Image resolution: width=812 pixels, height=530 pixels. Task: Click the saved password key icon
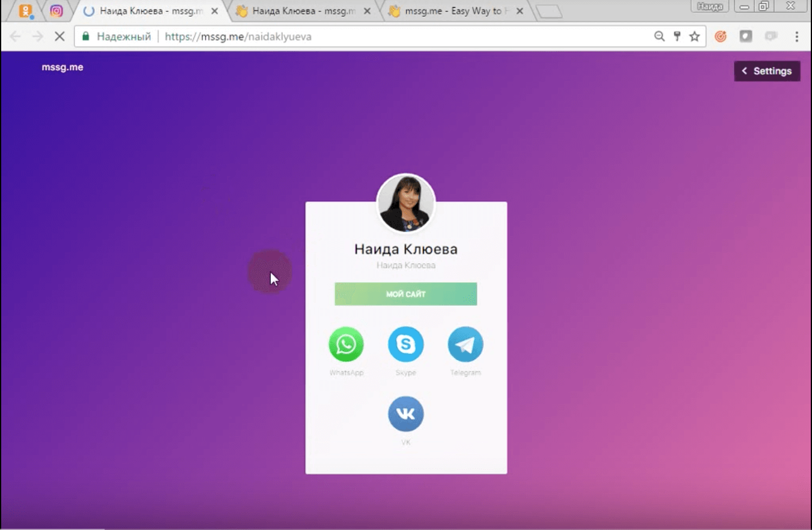[x=677, y=37]
